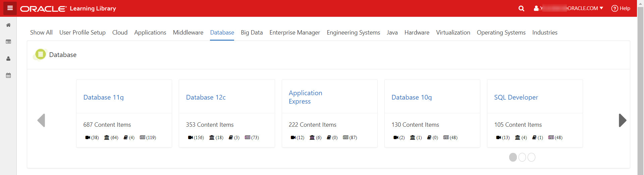The height and width of the screenshot is (175, 644).
Task: Open the sidebar calendar icon
Action: pos(8,75)
